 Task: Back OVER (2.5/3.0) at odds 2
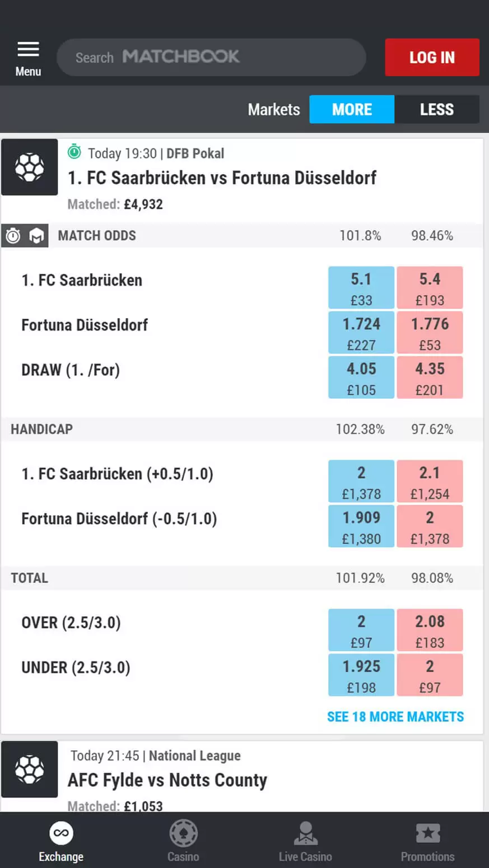[x=361, y=631]
